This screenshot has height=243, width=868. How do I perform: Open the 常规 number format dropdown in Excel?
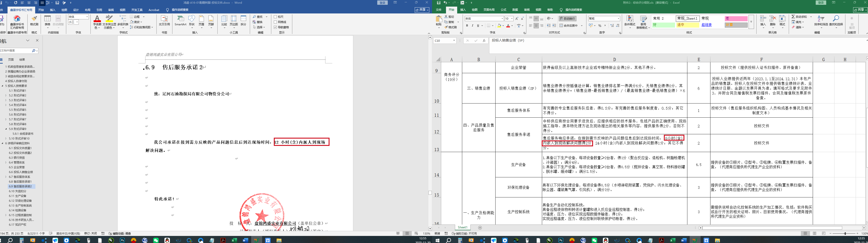pyautogui.click(x=619, y=18)
